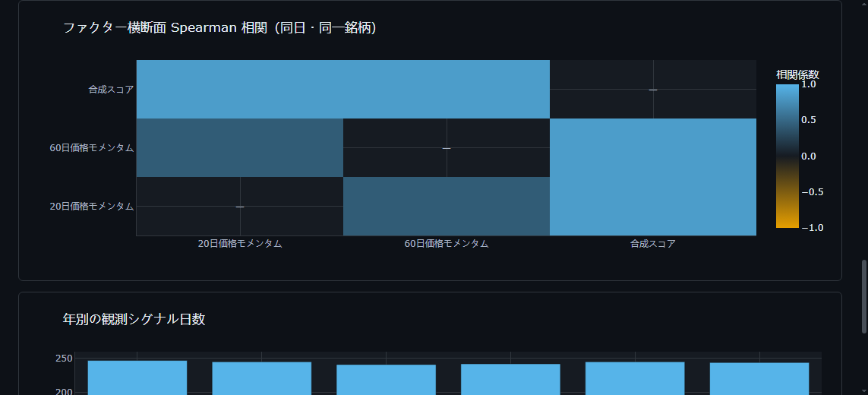Click the x-axis label 合成スコア

click(653, 243)
